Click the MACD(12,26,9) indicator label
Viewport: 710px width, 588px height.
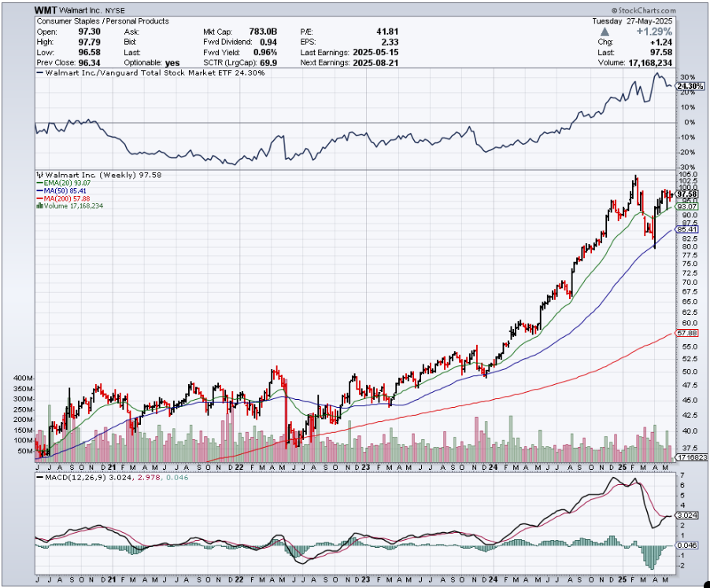75,478
